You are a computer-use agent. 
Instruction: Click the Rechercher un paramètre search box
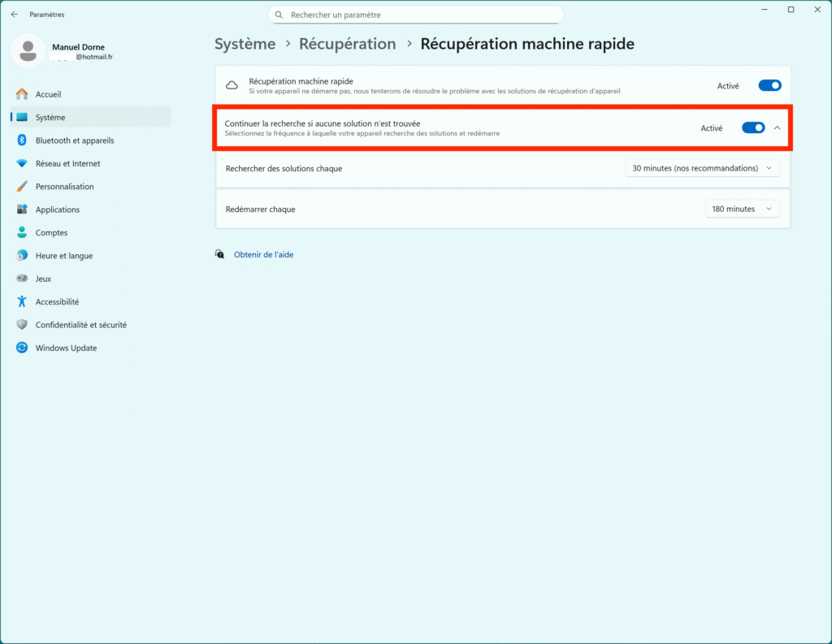coord(415,15)
